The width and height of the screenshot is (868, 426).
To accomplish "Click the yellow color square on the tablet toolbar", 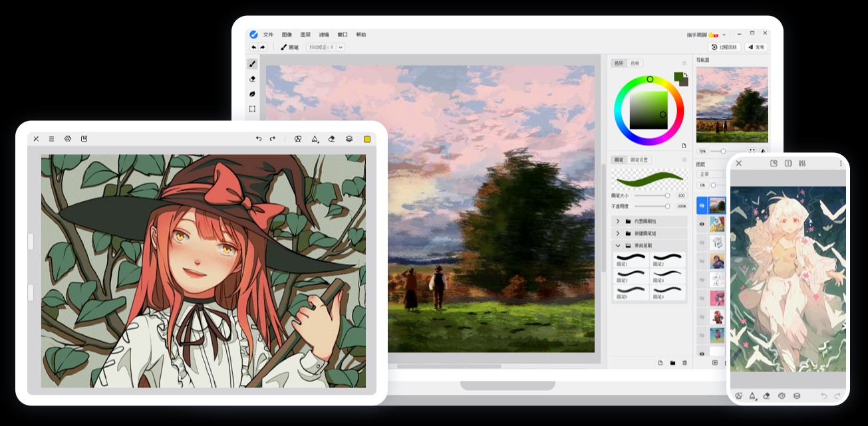I will (x=366, y=139).
